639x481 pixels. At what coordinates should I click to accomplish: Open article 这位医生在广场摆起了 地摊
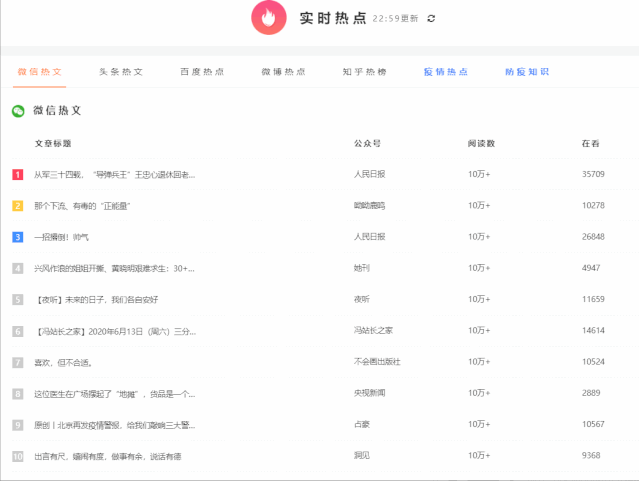(x=115, y=394)
